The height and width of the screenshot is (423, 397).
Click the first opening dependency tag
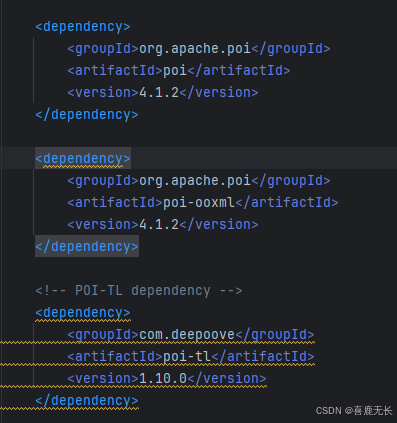[x=83, y=27]
